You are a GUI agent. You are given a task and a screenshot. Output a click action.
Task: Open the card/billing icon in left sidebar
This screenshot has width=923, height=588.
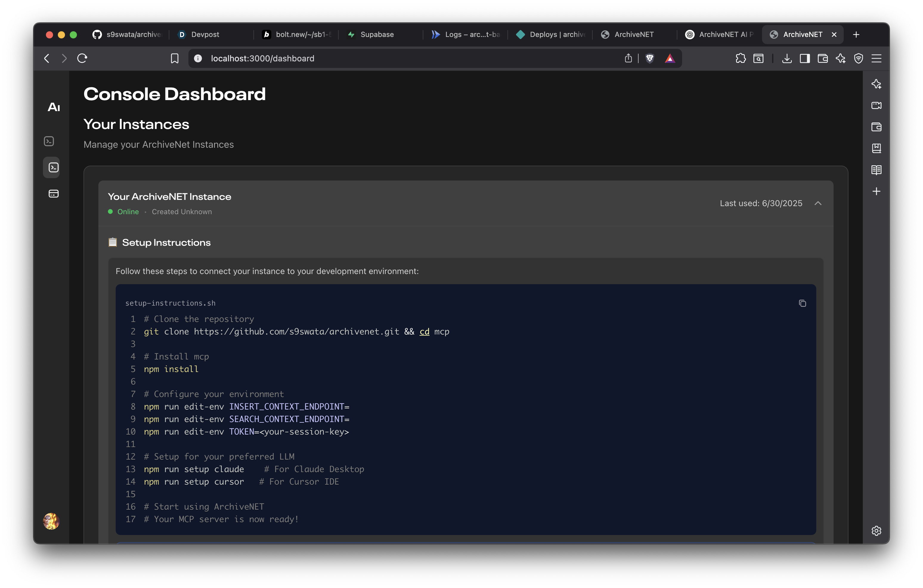point(53,194)
